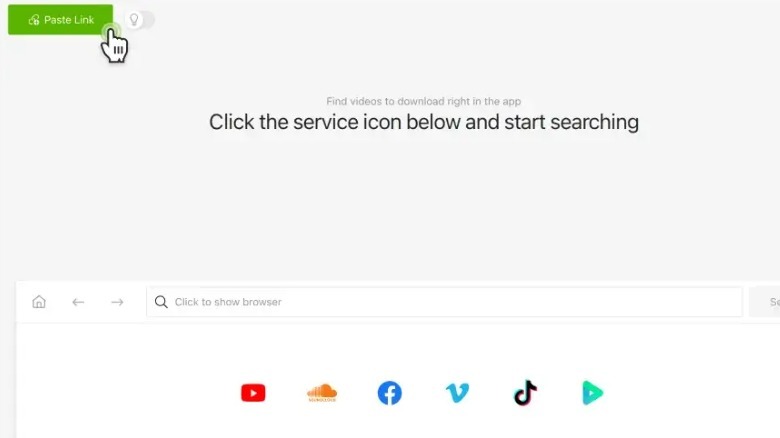Open the YouTube service icon

253,393
